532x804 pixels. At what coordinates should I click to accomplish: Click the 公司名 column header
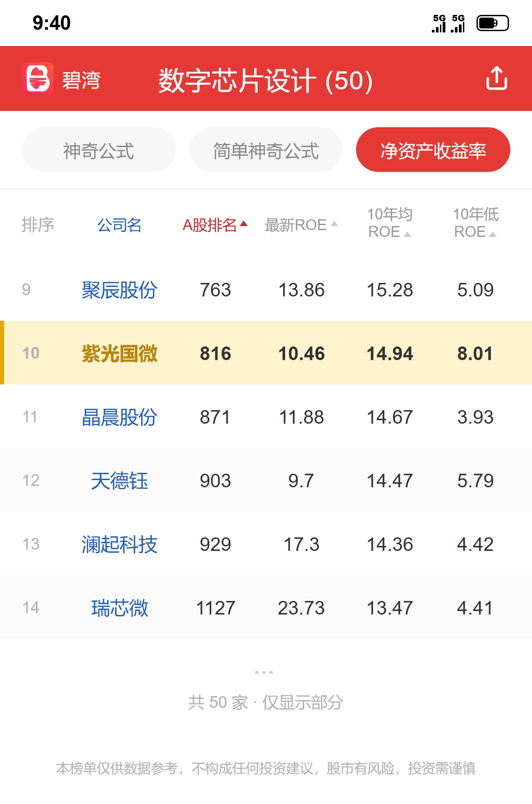coord(120,225)
